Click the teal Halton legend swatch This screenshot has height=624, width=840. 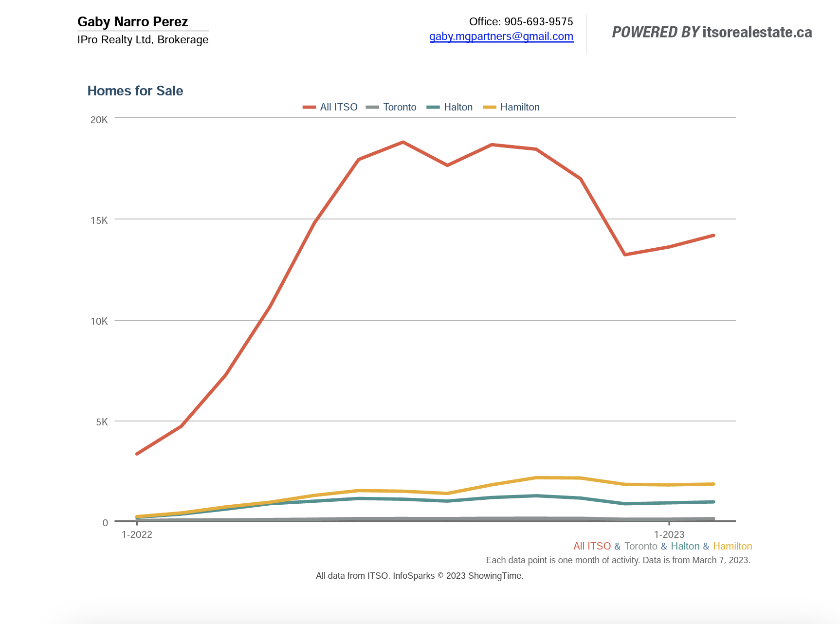click(433, 107)
